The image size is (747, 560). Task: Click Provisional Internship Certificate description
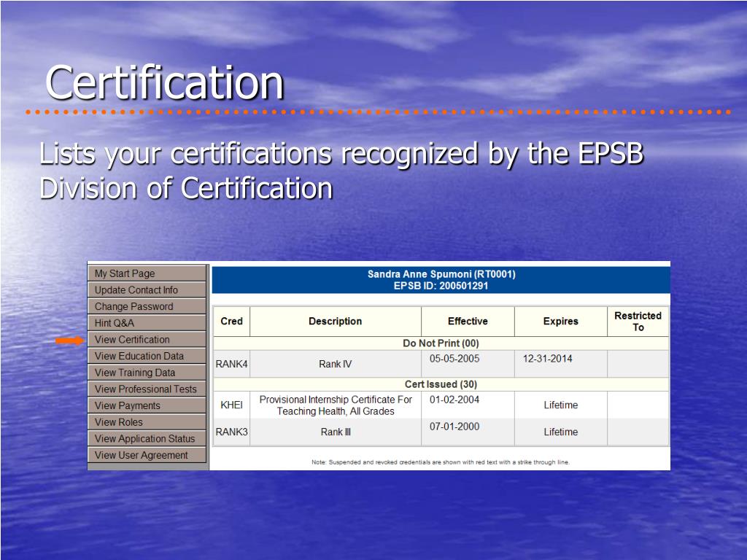336,405
